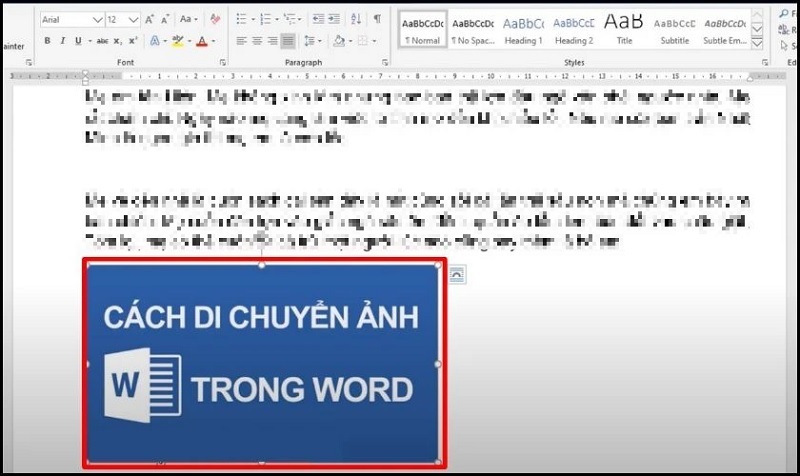
Task: Open the Shading dropdown arrow
Action: [351, 41]
